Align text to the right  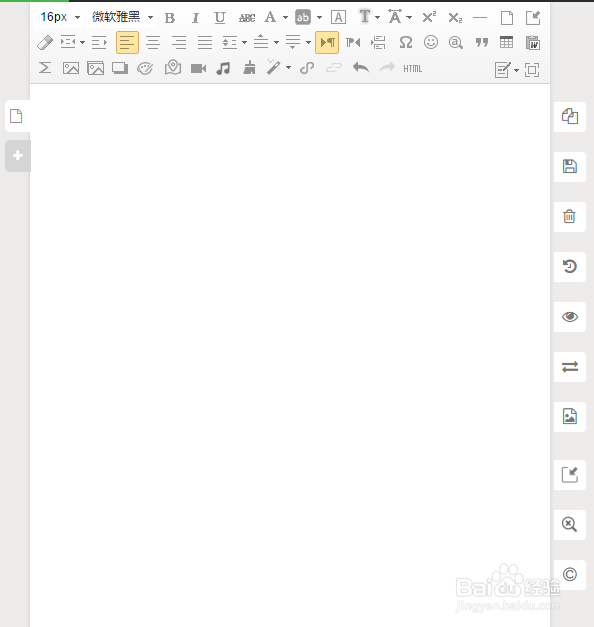click(x=179, y=42)
